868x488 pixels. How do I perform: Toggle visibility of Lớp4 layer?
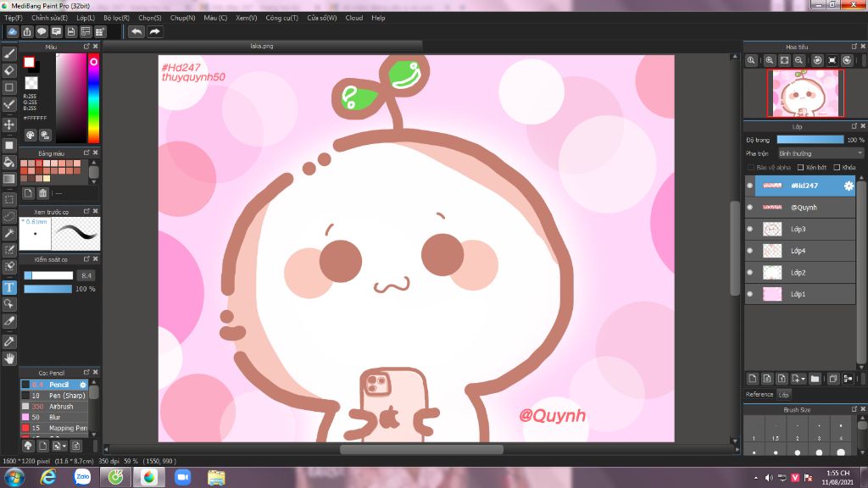point(750,251)
